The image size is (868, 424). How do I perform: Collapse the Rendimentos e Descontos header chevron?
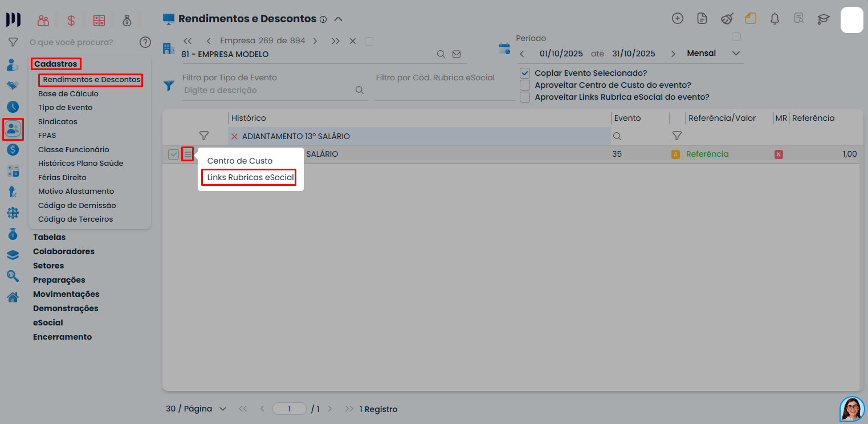pos(338,19)
